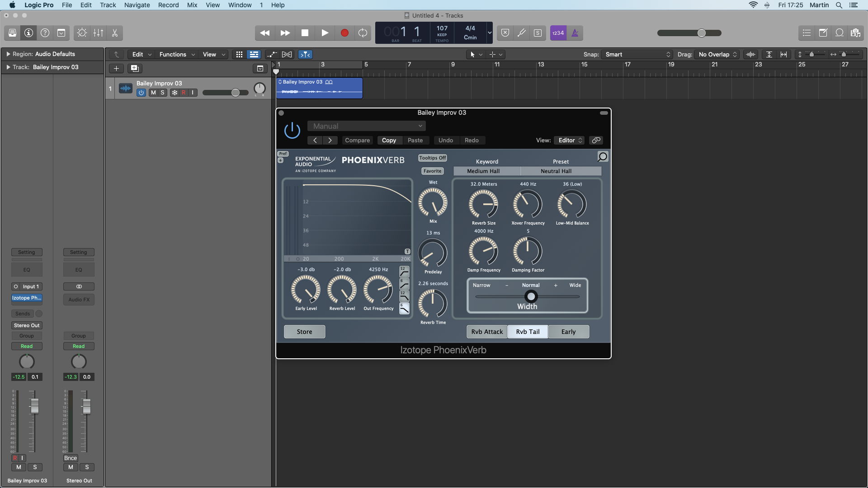
Task: Select the Early tab in PhoenixVerb
Action: [569, 332]
